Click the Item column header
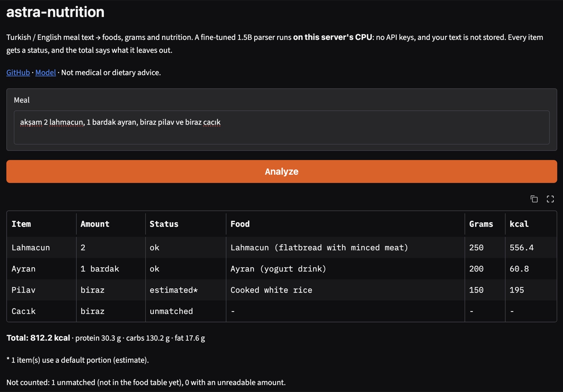The height and width of the screenshot is (392, 563). coord(41,224)
